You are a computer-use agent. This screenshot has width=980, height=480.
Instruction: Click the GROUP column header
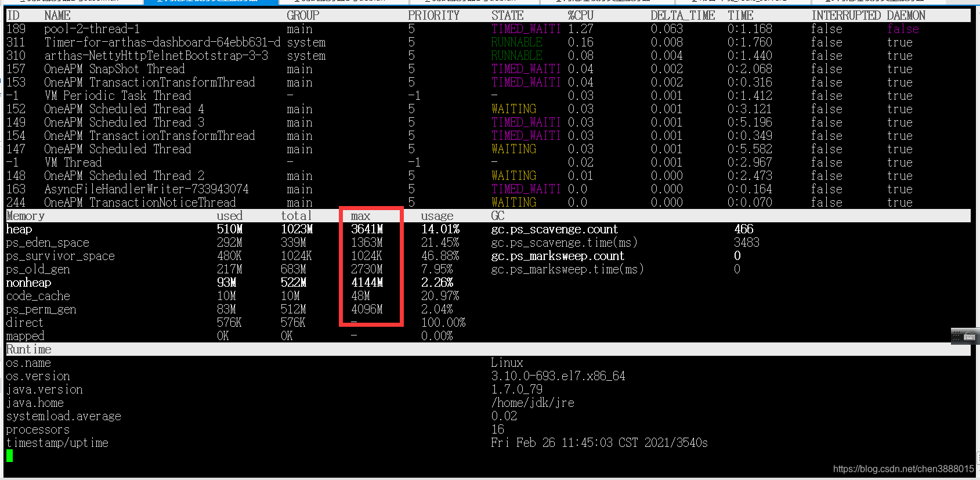point(303,16)
